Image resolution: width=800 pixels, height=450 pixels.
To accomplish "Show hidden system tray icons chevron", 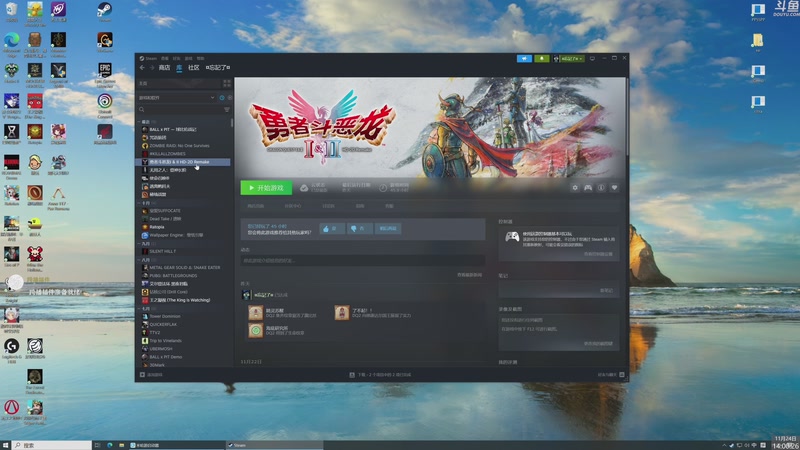I will click(x=724, y=445).
